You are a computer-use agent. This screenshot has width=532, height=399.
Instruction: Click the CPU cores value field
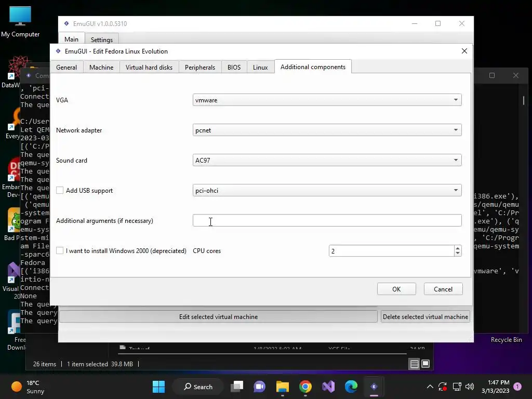391,251
